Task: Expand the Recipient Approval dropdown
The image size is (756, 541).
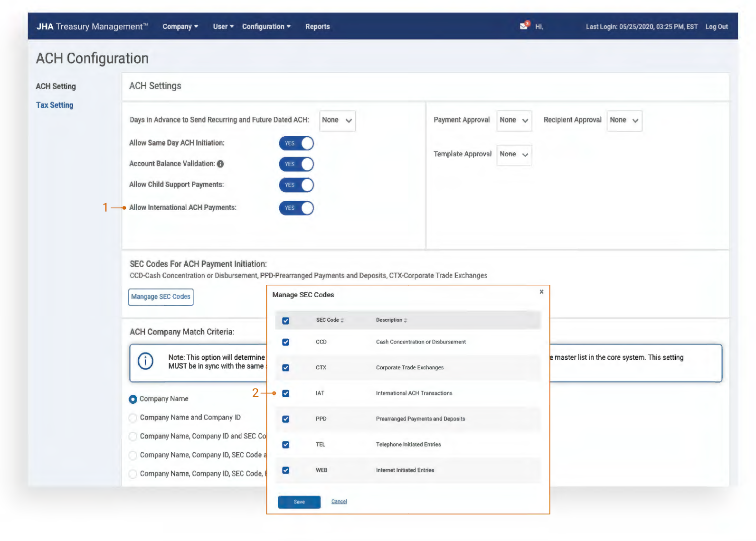Action: [624, 121]
